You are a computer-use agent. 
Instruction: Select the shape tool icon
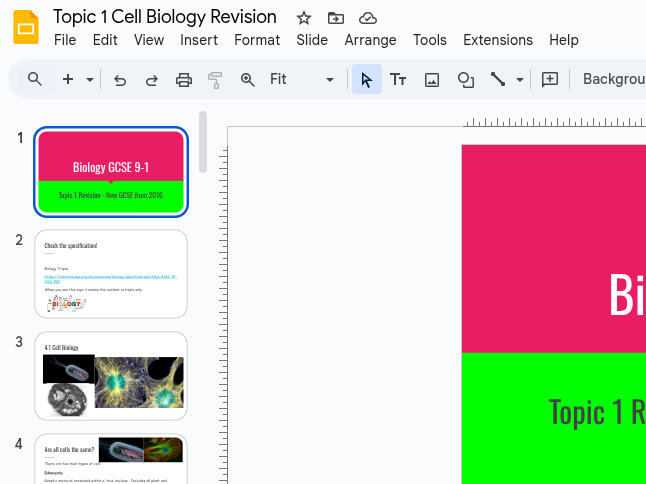(x=465, y=80)
